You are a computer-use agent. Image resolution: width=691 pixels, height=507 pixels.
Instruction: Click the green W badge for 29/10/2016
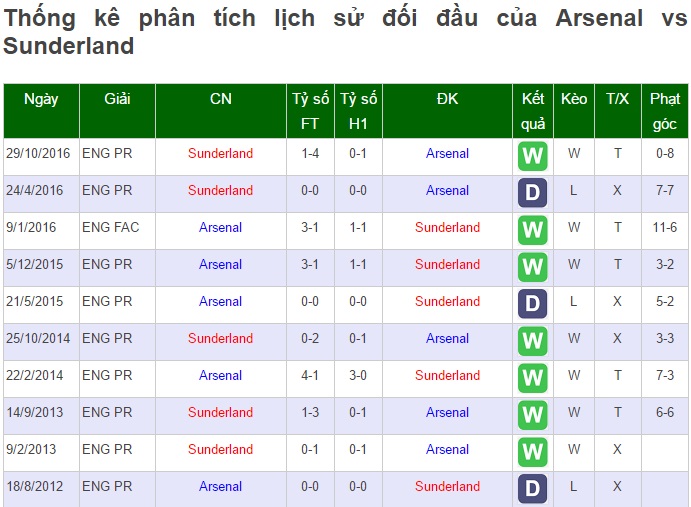click(532, 156)
